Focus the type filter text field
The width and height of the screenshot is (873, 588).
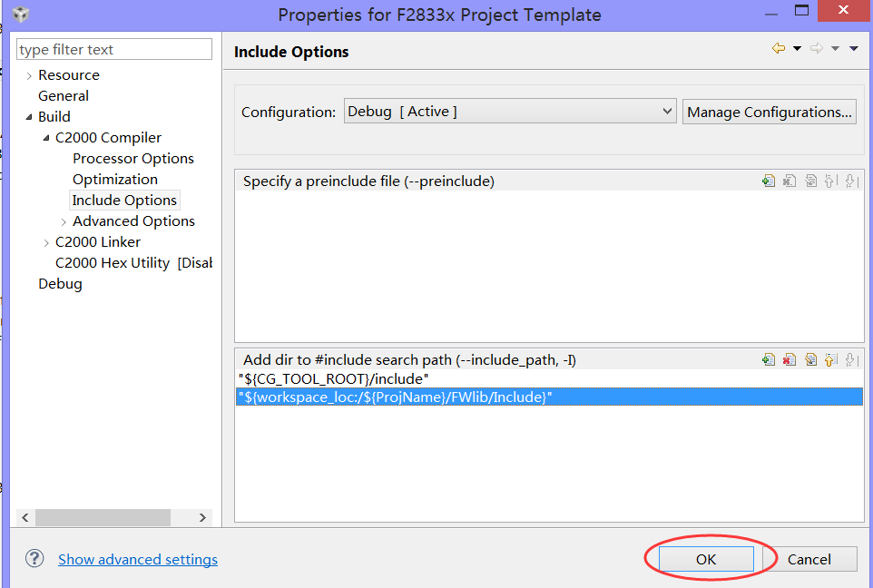tap(114, 50)
